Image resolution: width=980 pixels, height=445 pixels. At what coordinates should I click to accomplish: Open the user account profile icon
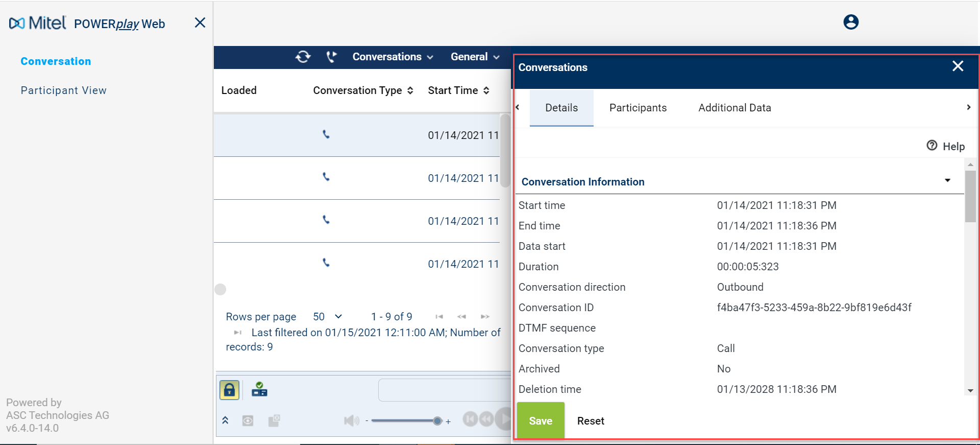coord(850,22)
